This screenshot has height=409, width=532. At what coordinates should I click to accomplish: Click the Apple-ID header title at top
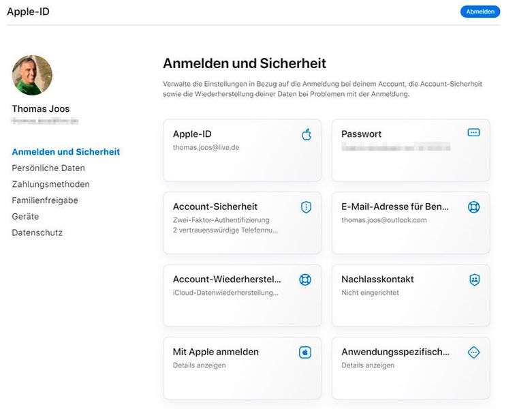pyautogui.click(x=28, y=12)
